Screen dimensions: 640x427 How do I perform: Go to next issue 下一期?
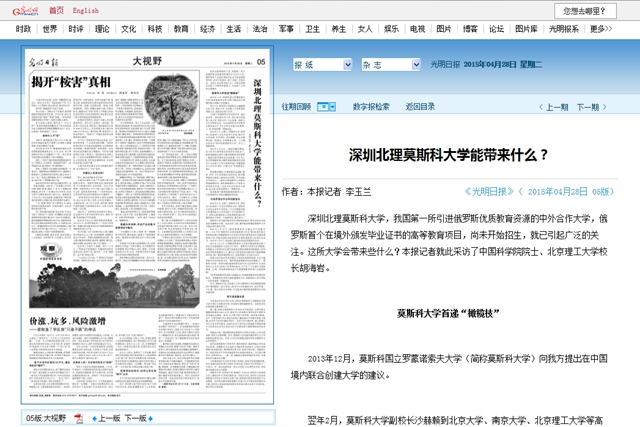[x=593, y=106]
